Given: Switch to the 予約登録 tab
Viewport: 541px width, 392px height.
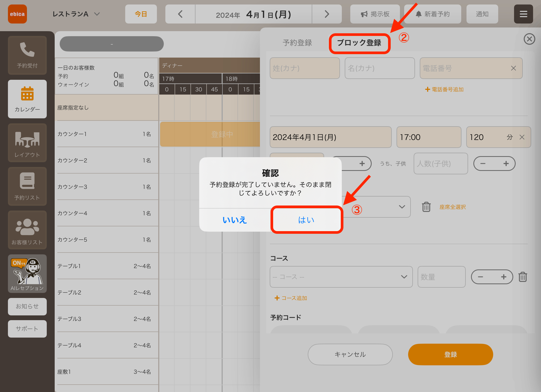Looking at the screenshot, I should [297, 43].
